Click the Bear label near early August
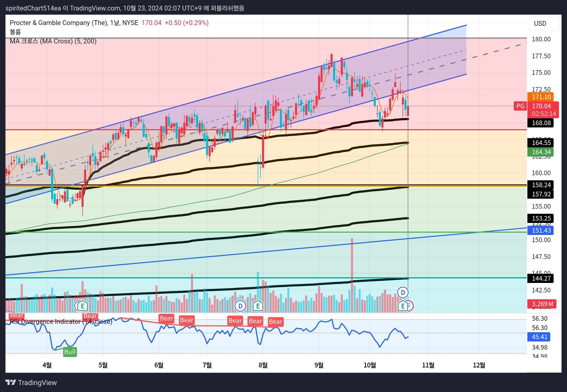This screenshot has width=567, height=392. coord(276,322)
